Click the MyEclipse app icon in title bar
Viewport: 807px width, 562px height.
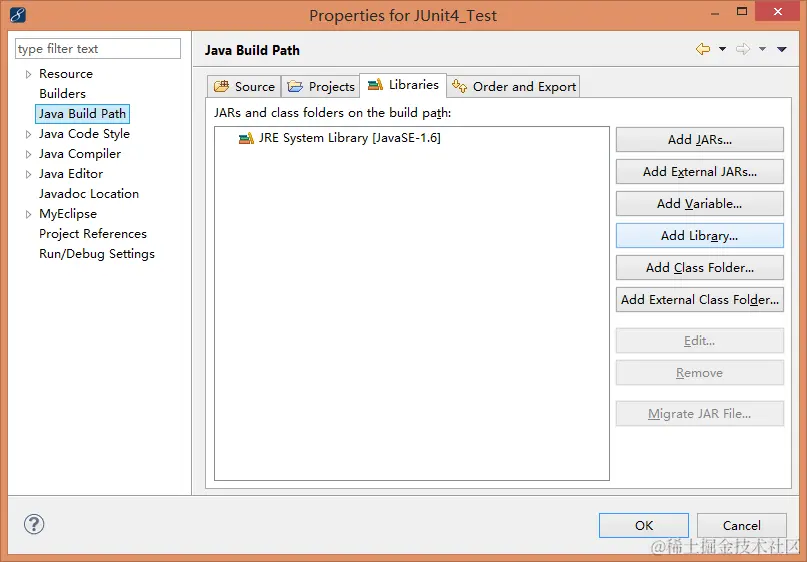17,15
